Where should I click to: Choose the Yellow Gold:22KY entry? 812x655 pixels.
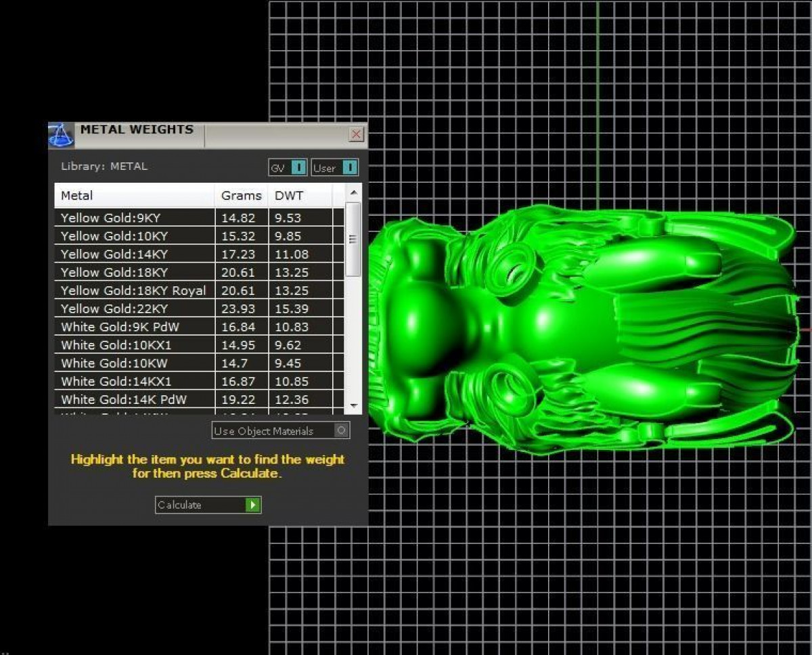pyautogui.click(x=134, y=309)
